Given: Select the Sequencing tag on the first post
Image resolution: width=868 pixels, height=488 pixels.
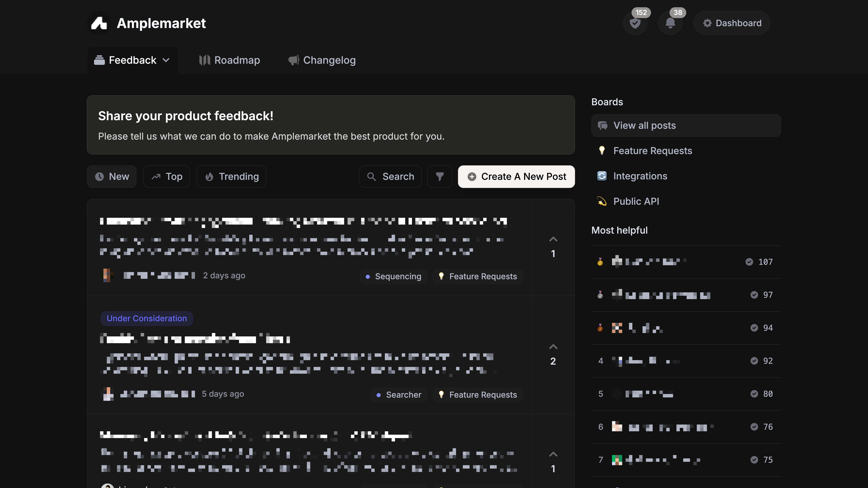Looking at the screenshot, I should pyautogui.click(x=393, y=276).
